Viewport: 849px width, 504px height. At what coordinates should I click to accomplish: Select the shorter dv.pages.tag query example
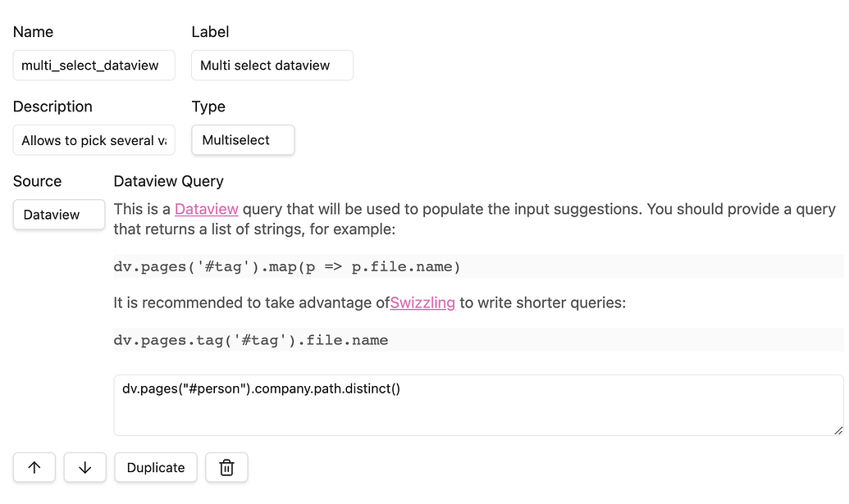pyautogui.click(x=250, y=339)
